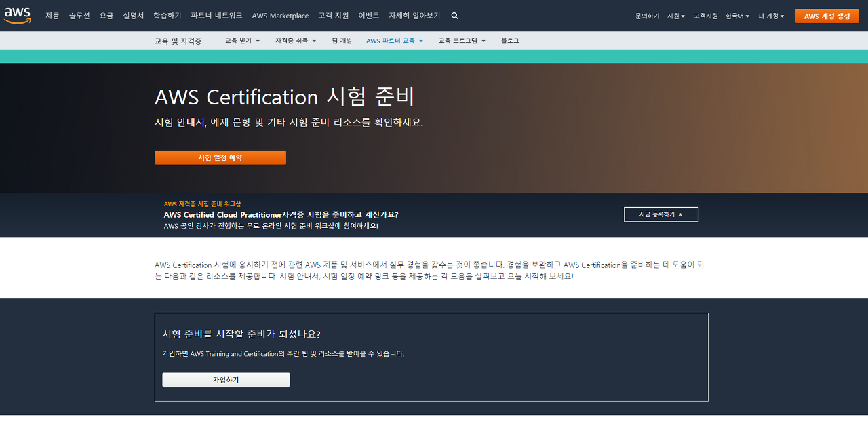Open the 제품 menu
The width and height of the screenshot is (868, 428).
click(52, 16)
